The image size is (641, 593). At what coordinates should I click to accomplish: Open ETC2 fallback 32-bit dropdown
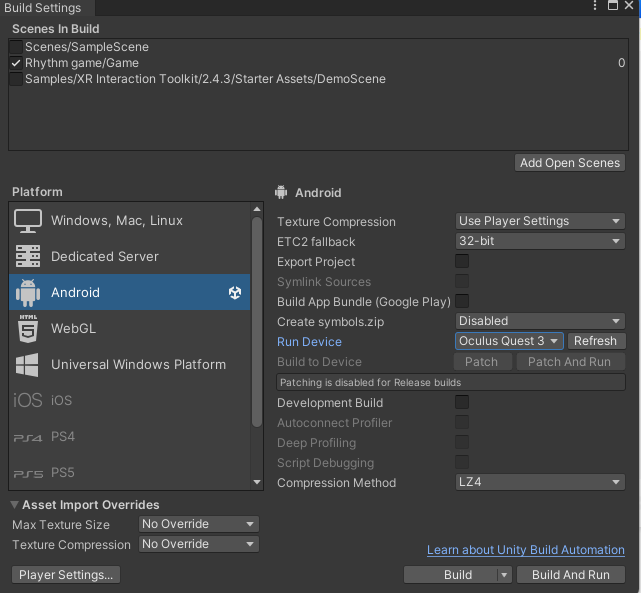coord(540,241)
